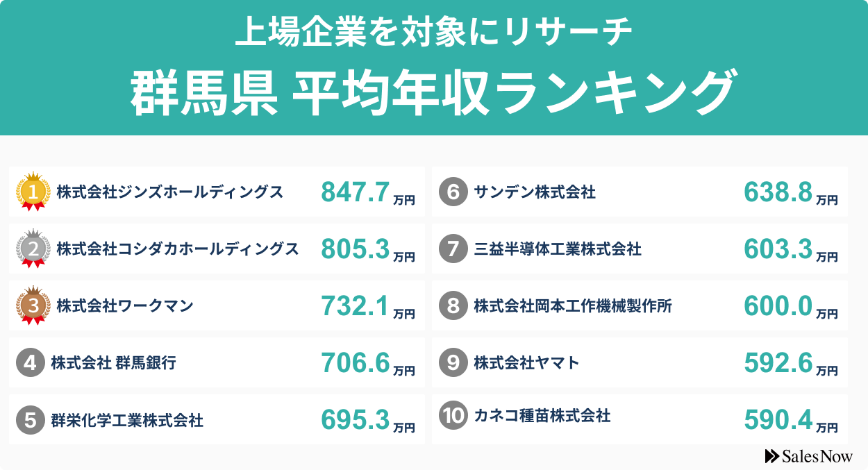The width and height of the screenshot is (868, 470).
Task: Click the 847.7 万円 salary figure
Action: (x=367, y=194)
